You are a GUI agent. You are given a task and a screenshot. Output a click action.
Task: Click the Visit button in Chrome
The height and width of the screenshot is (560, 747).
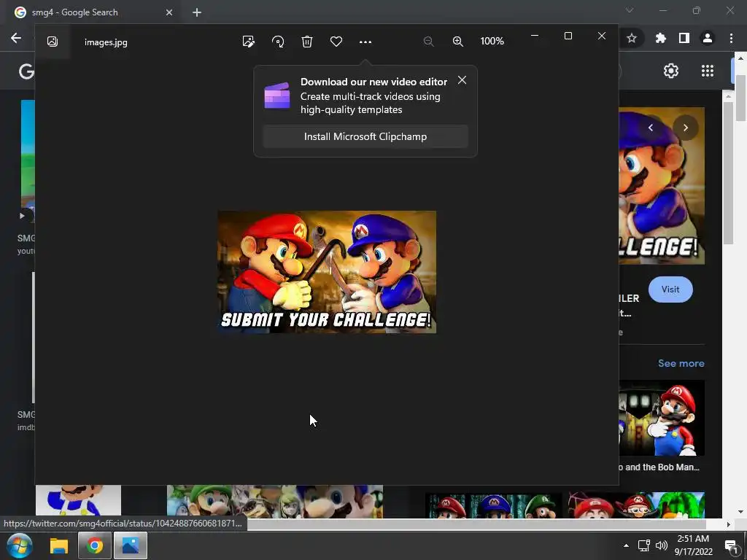[x=670, y=289]
